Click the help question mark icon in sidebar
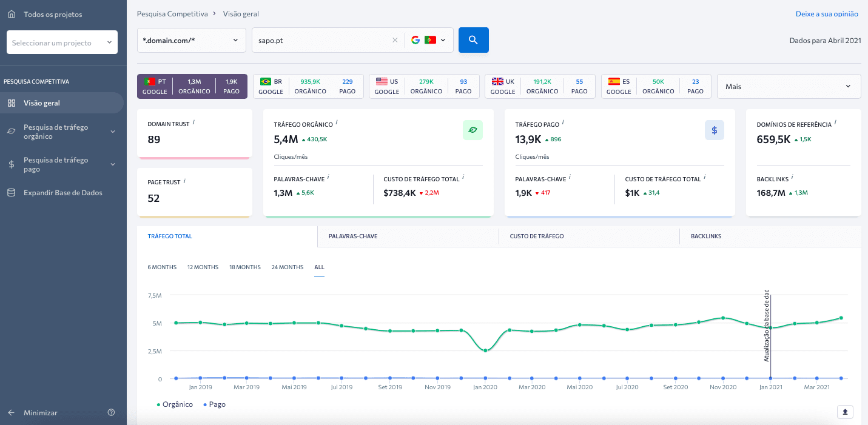Viewport: 868px width, 425px height. click(x=111, y=412)
